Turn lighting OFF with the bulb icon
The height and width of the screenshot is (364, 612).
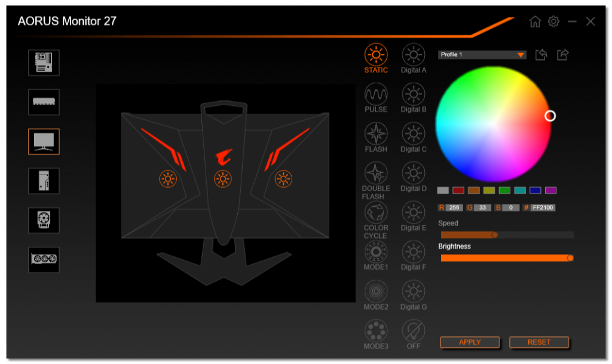tap(414, 334)
